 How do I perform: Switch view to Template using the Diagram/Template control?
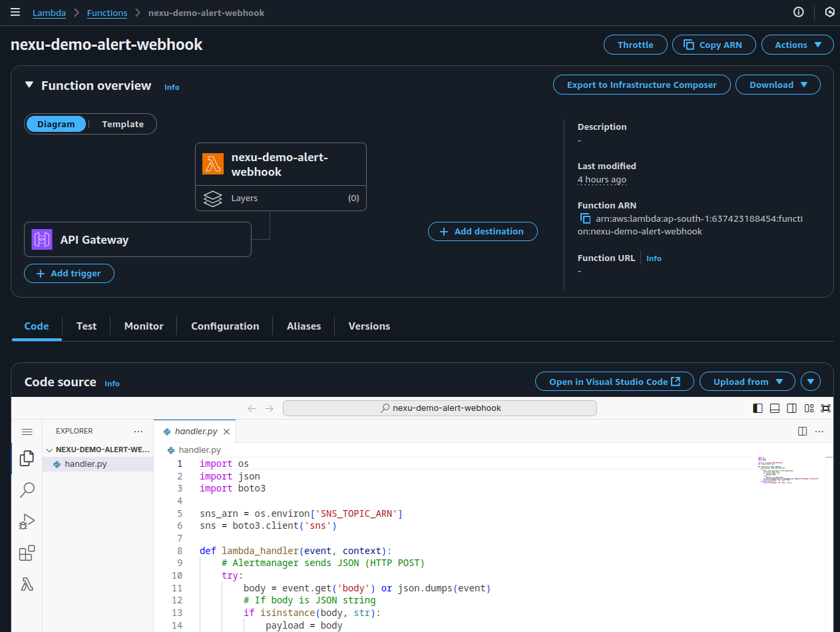point(122,124)
